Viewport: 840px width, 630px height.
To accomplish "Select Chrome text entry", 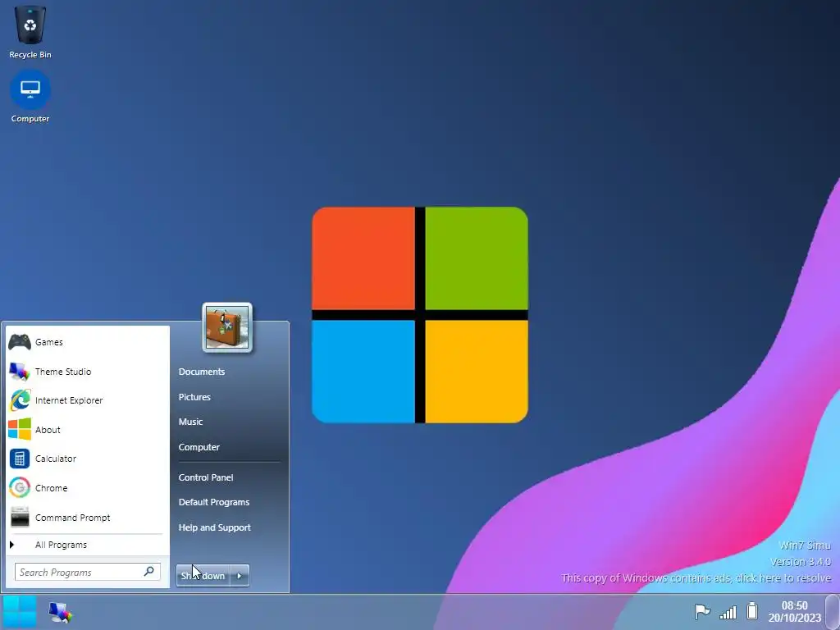I will pos(52,488).
